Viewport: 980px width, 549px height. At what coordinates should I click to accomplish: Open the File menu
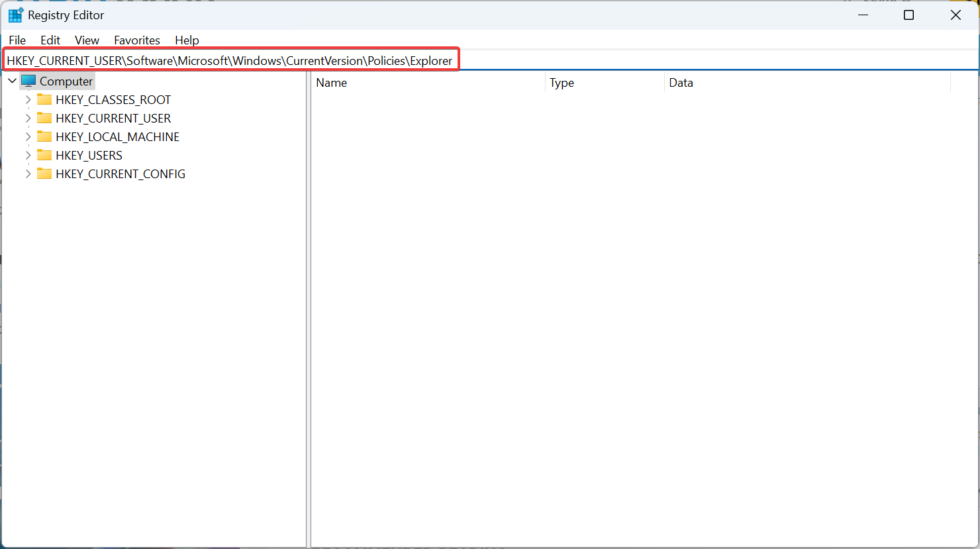pyautogui.click(x=17, y=40)
